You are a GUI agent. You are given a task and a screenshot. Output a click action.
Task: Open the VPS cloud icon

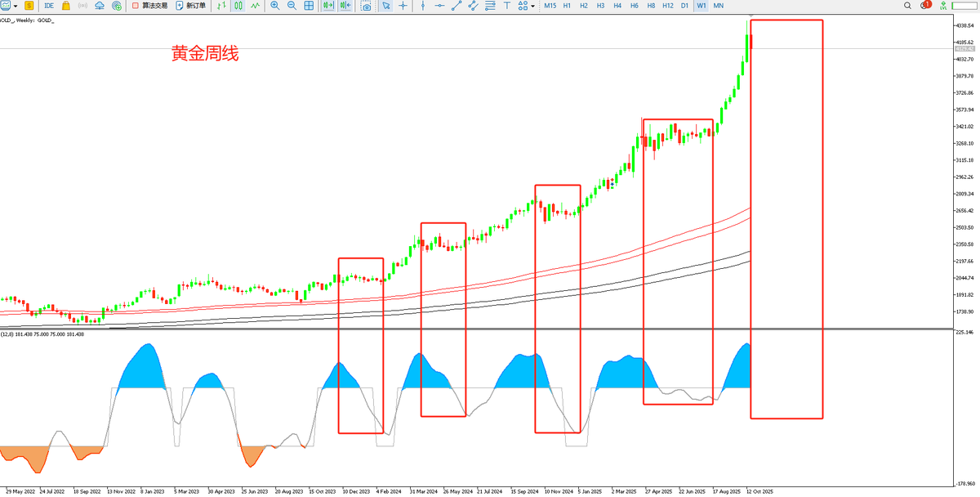pyautogui.click(x=100, y=6)
